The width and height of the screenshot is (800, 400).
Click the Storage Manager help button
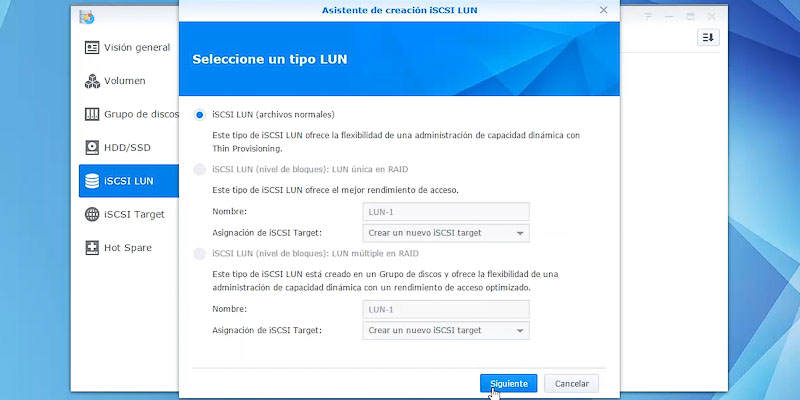click(647, 17)
